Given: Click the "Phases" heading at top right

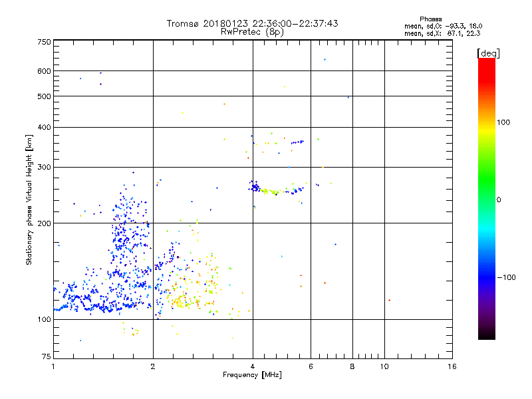Looking at the screenshot, I should 430,19.
